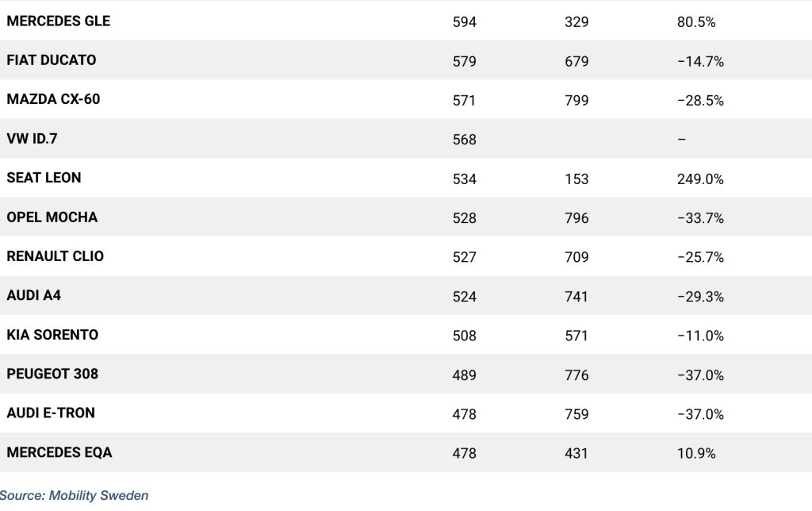812x511 pixels.
Task: Click the OPEL MOCHA model name
Action: [x=52, y=217]
